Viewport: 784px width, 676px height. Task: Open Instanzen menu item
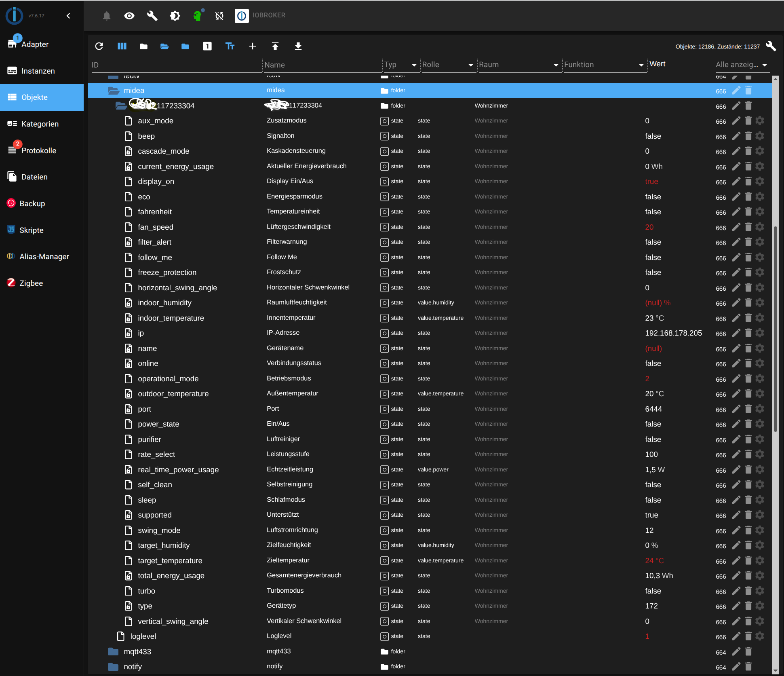42,71
